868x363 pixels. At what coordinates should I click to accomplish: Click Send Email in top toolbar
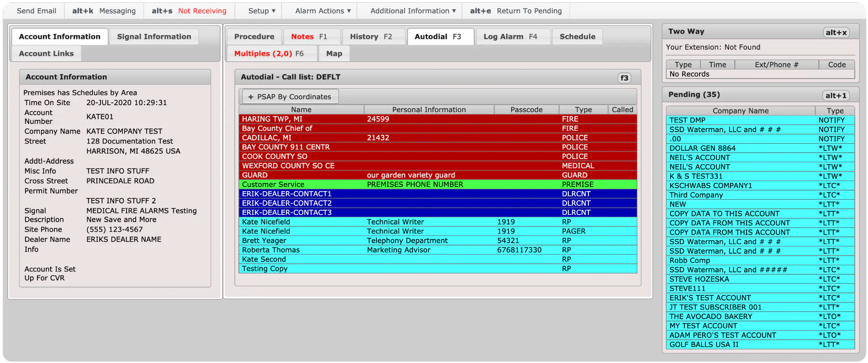[x=37, y=11]
